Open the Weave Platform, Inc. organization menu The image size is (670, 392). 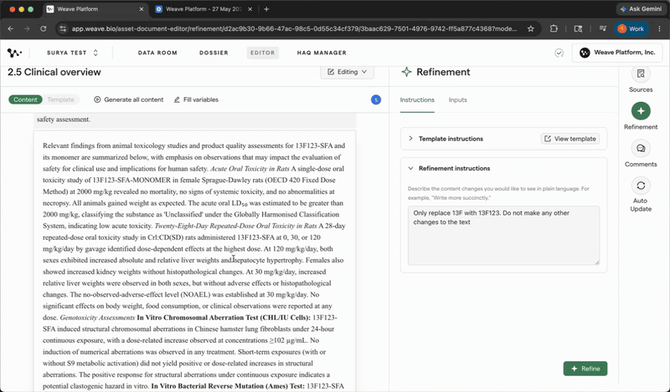click(x=617, y=53)
